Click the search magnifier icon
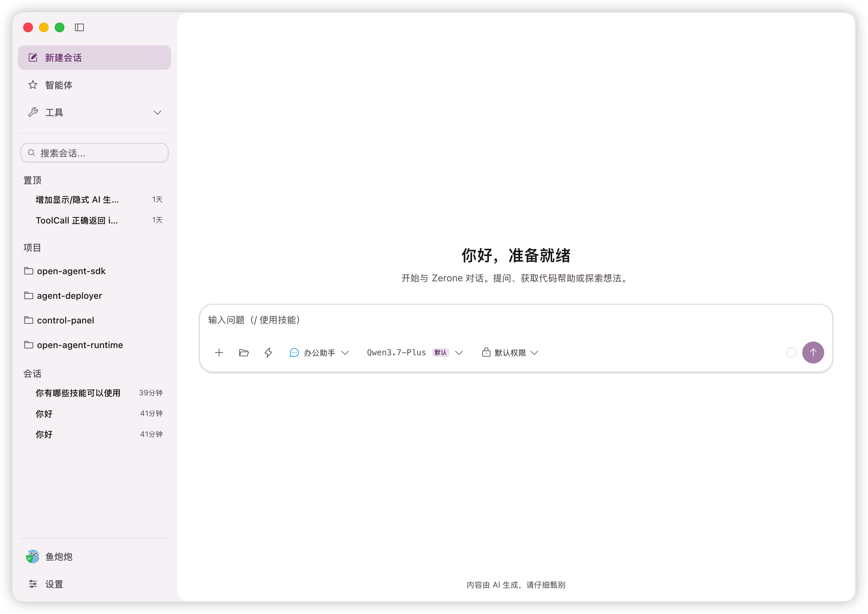The image size is (868, 614). [32, 153]
